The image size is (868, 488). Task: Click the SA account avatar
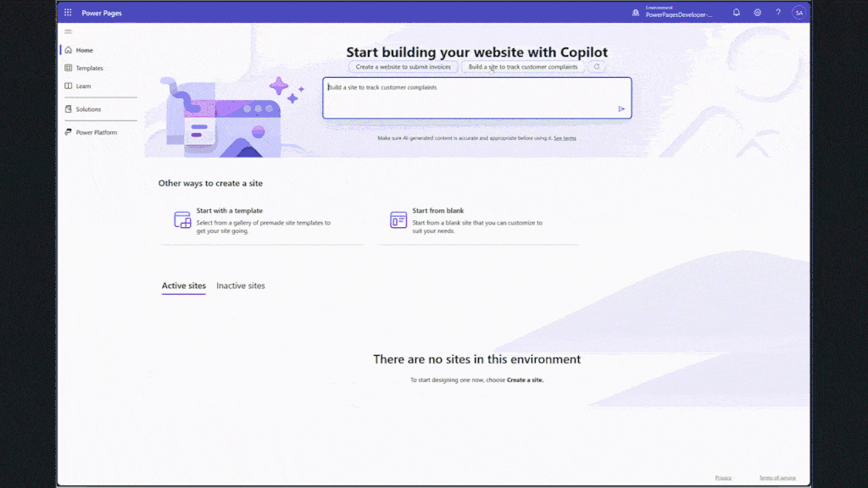pos(798,12)
